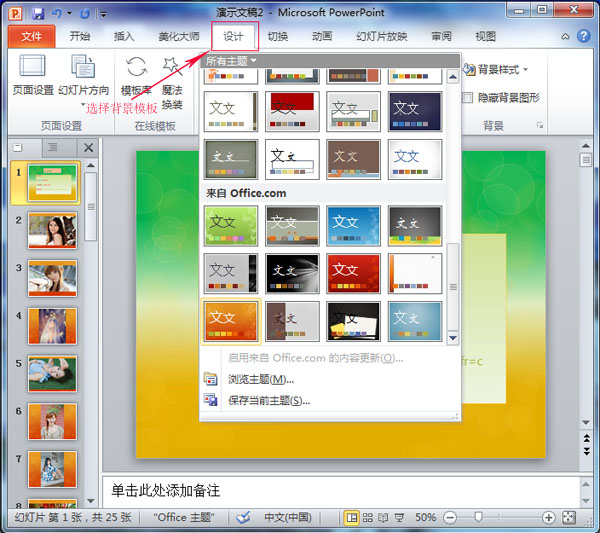Click the language 中文(中国) indicator
Screen dimensions: 600x533
tap(288, 518)
